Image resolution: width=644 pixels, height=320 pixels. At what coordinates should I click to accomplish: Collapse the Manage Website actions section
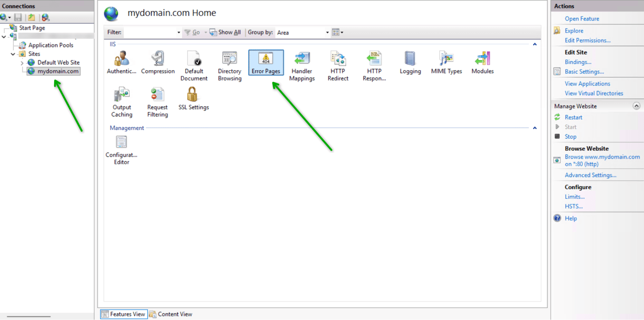[x=636, y=106]
